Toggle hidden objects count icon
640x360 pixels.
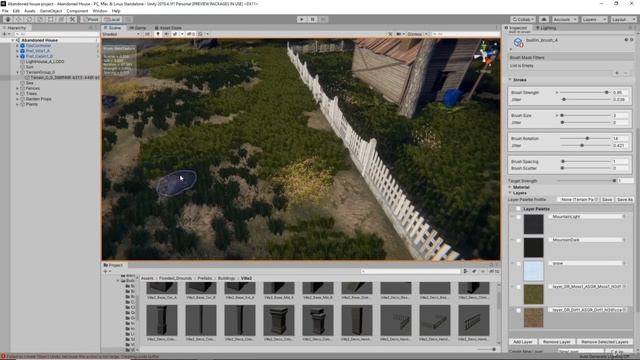191,34
